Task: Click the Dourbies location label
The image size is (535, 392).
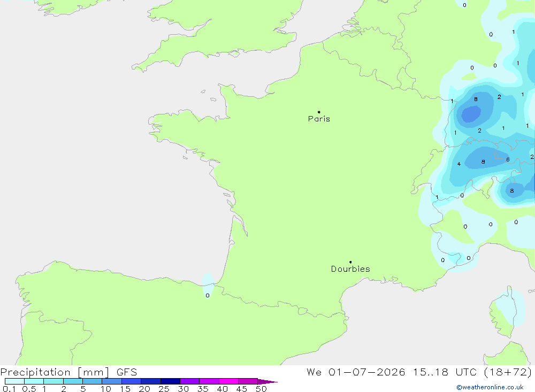Action: (x=350, y=269)
